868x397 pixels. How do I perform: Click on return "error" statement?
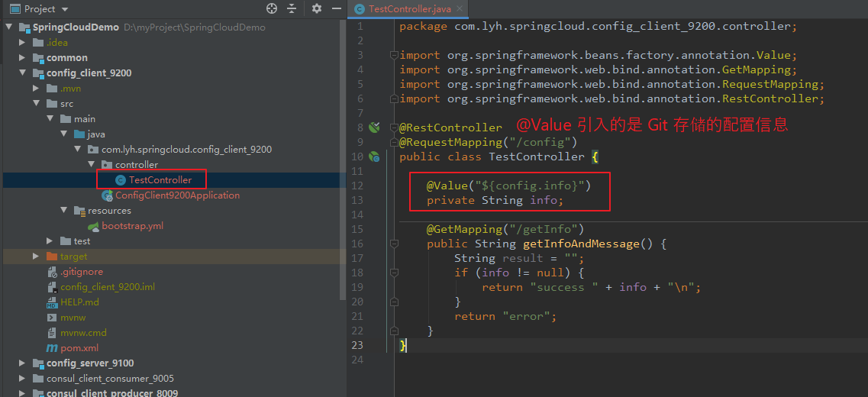click(x=505, y=316)
